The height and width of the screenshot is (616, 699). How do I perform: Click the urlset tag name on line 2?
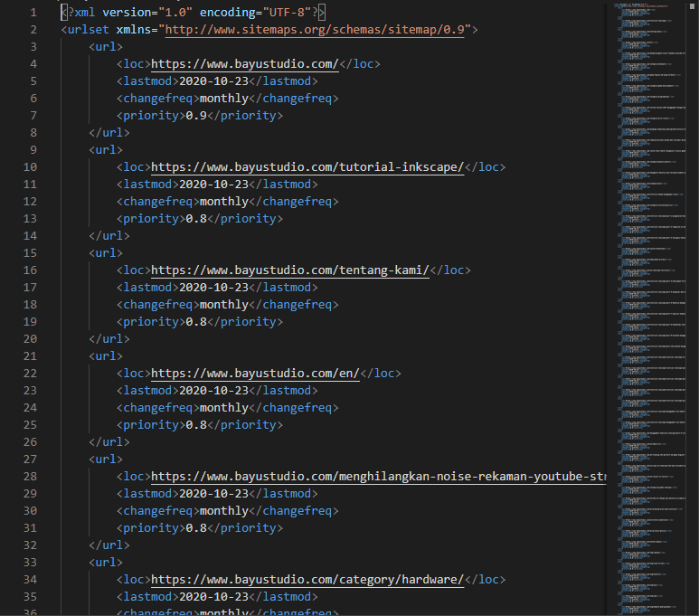[89, 30]
